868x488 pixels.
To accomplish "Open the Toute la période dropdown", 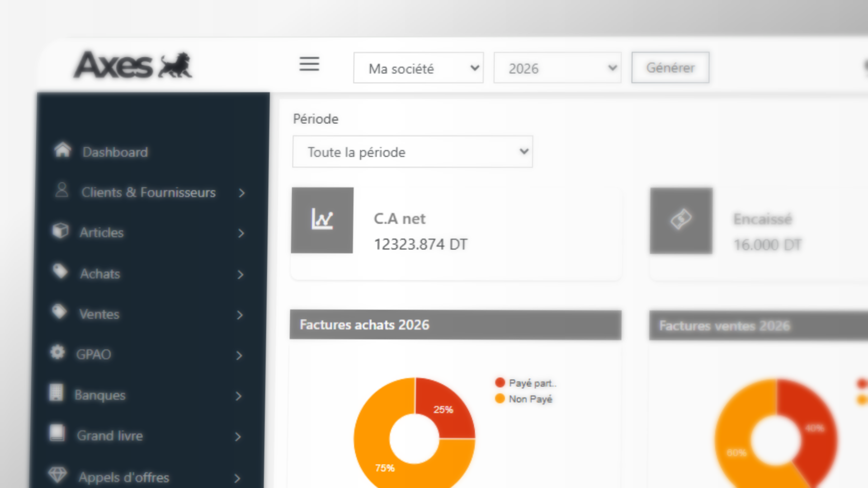I will pyautogui.click(x=412, y=152).
